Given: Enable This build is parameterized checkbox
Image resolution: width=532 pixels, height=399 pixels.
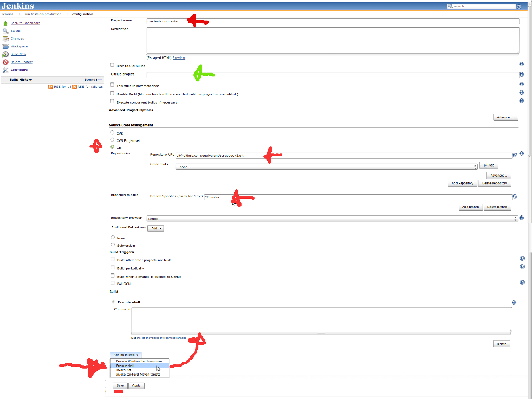Looking at the screenshot, I should tap(112, 85).
